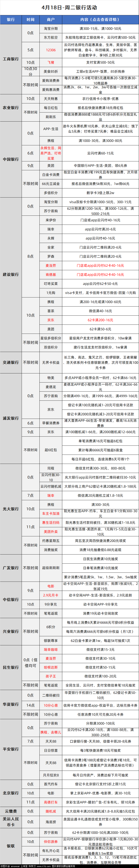This screenshot has width=139, height=868.
Task: Click the title '4月18日-周二银行活动'
Action: [x=69, y=7]
